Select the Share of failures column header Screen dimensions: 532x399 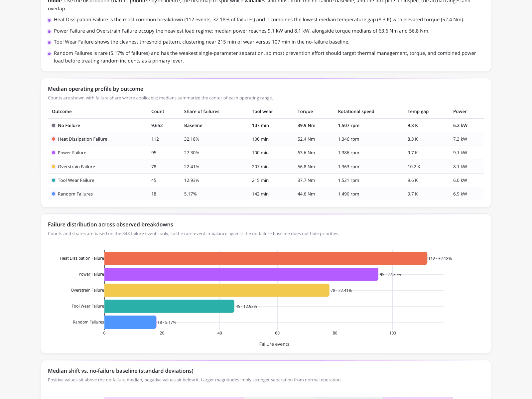(201, 111)
